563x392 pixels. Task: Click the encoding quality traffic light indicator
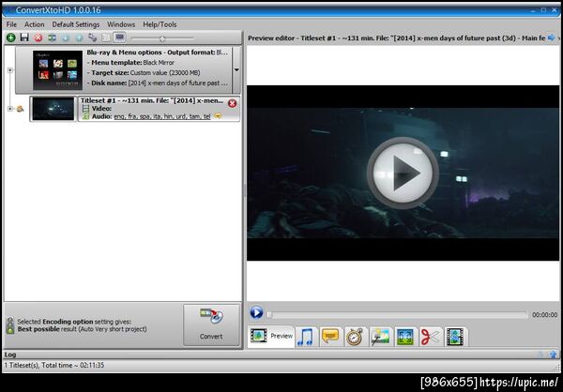pyautogui.click(x=10, y=325)
